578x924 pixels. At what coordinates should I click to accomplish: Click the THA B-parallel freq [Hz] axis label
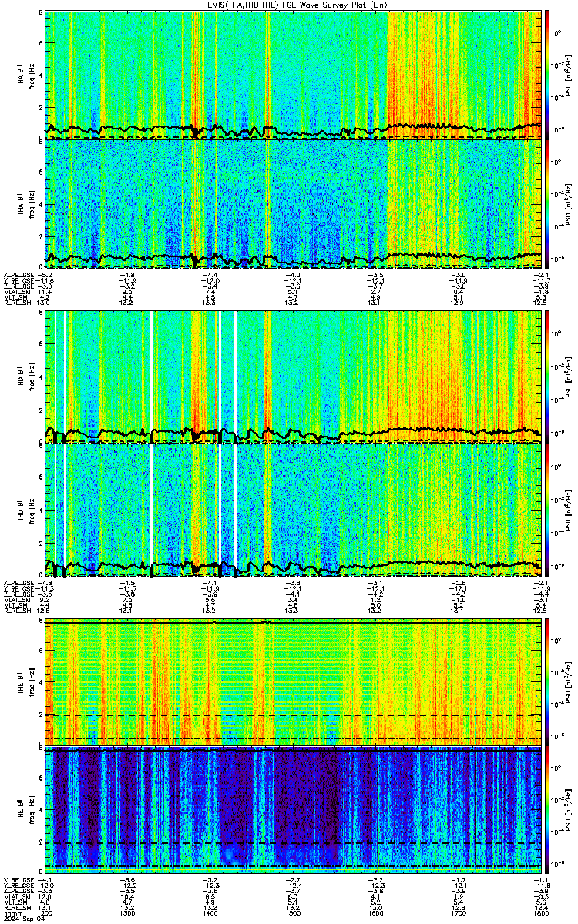tap(31, 204)
